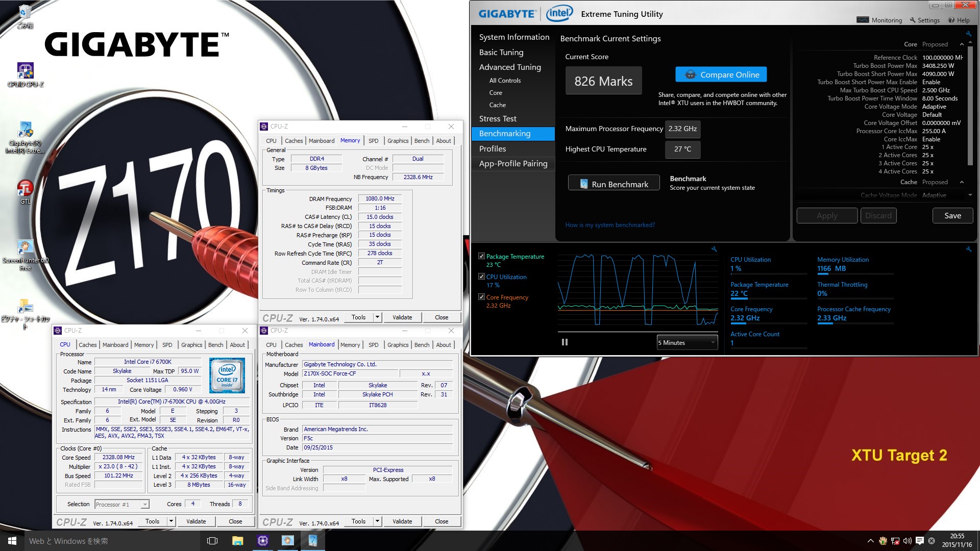Click the taskbar clock showing 20:55
This screenshot has height=551, width=980.
click(957, 541)
